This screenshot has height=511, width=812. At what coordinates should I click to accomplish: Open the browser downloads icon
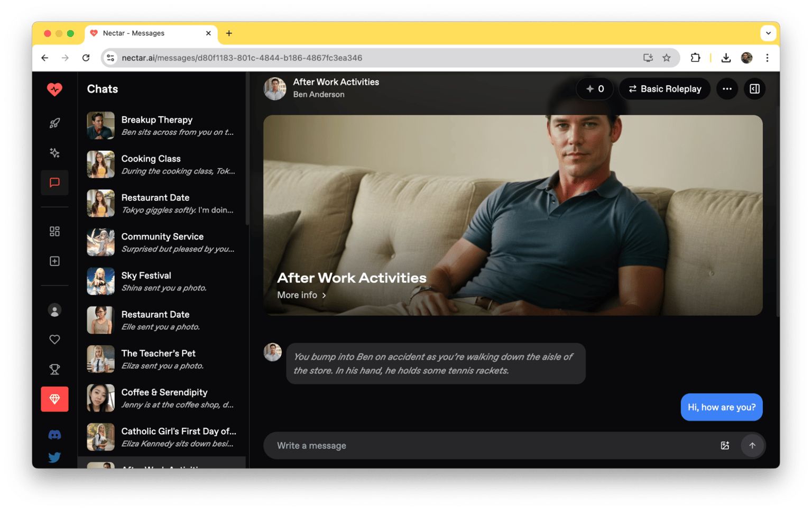pos(726,58)
